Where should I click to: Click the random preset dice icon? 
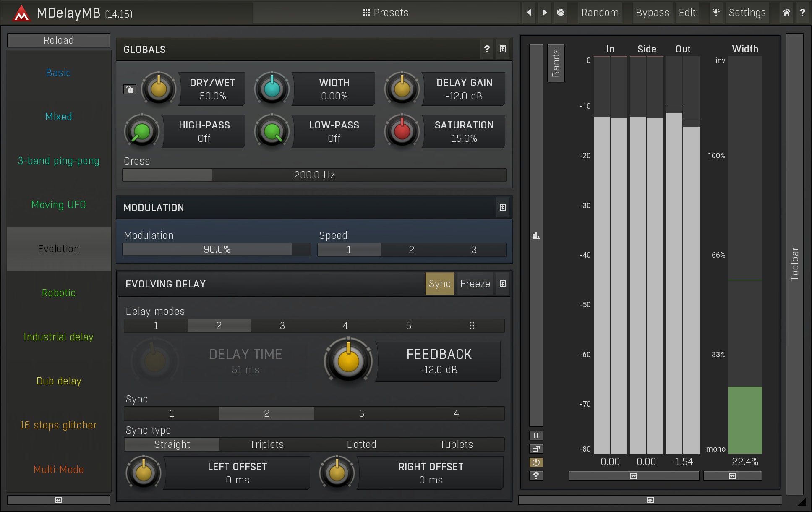[561, 13]
